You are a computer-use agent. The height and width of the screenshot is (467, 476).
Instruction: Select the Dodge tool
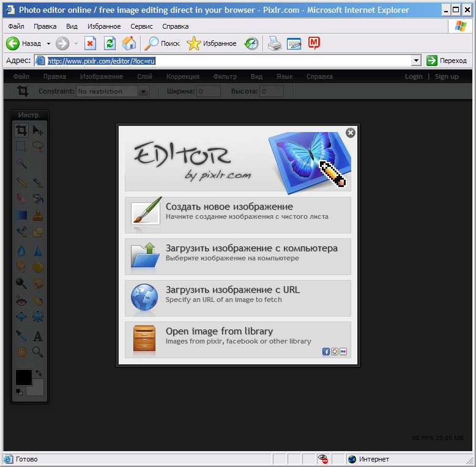tap(21, 284)
